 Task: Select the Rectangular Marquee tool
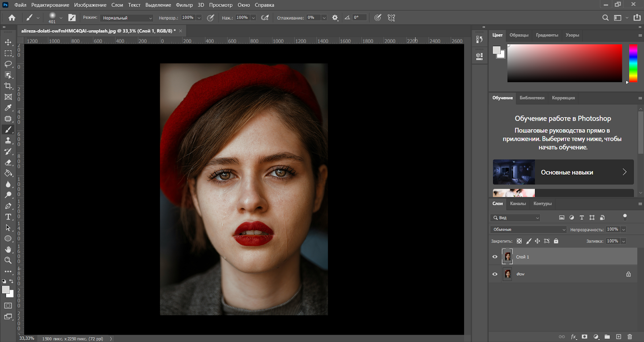(x=8, y=53)
